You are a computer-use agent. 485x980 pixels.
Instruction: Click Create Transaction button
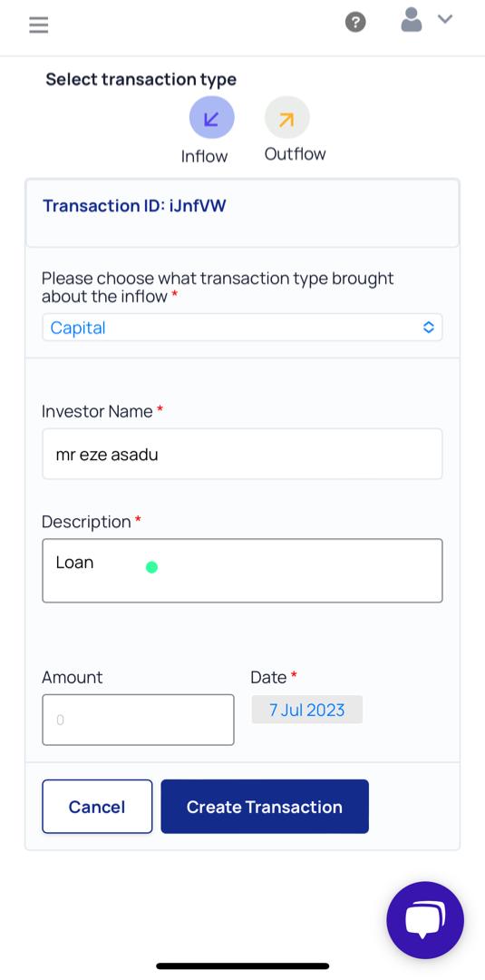tap(265, 807)
